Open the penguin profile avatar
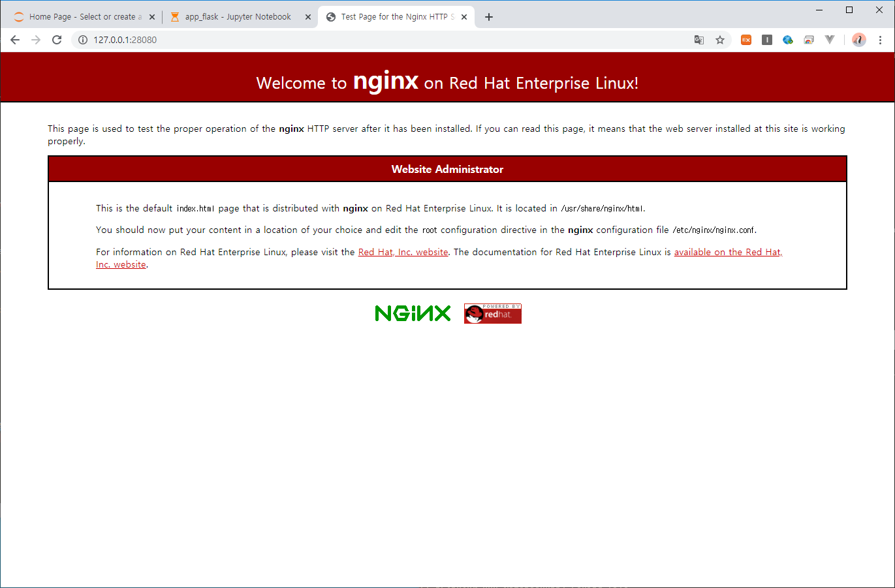Viewport: 895px width, 588px height. [x=859, y=40]
